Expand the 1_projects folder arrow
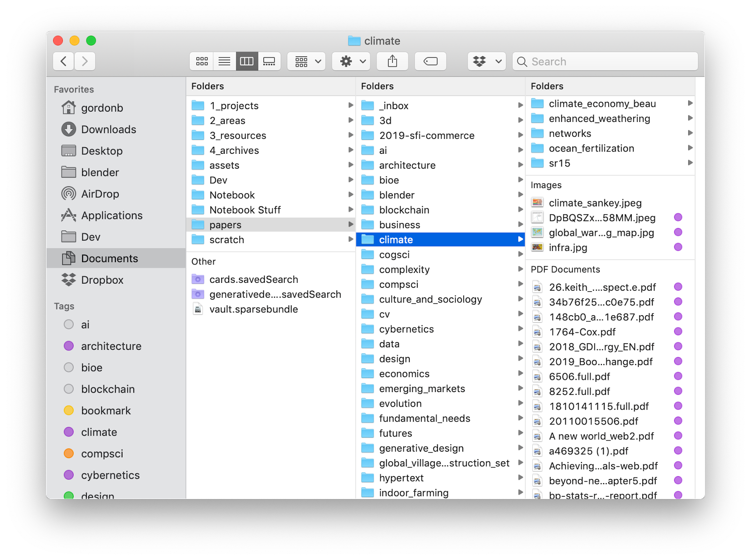Screen dimensions: 751x560 351,105
